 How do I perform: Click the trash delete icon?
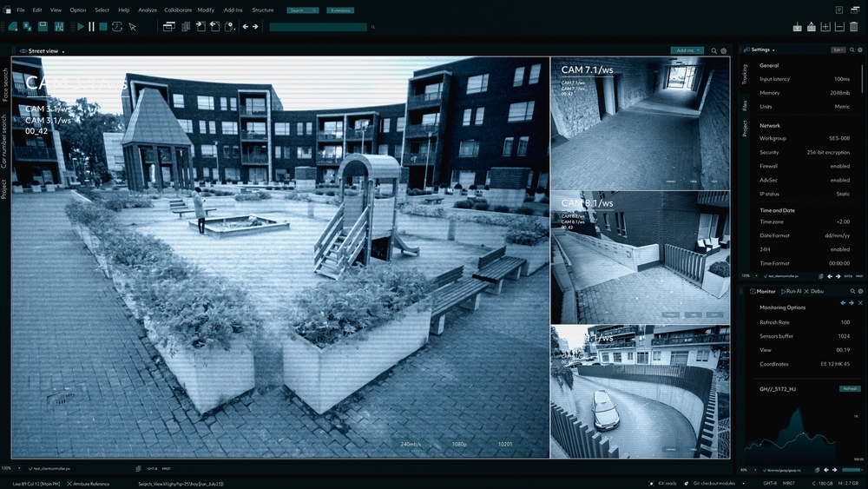click(854, 27)
